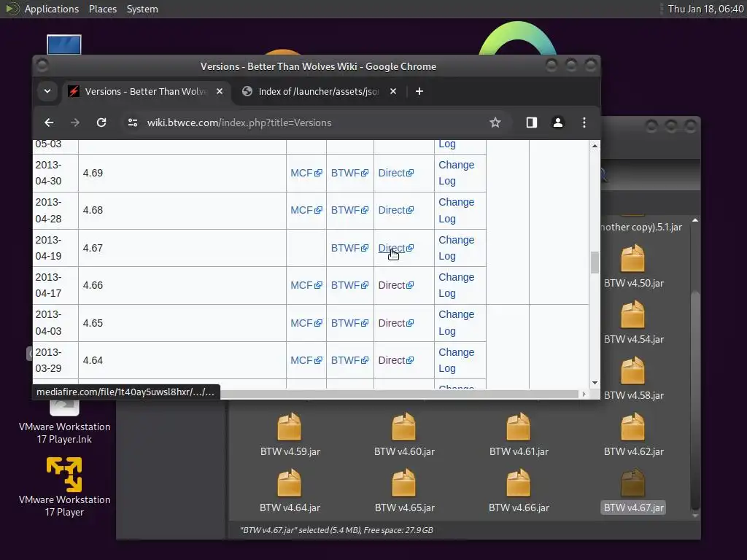
Task: Bookmark this page with the star icon
Action: coord(495,122)
